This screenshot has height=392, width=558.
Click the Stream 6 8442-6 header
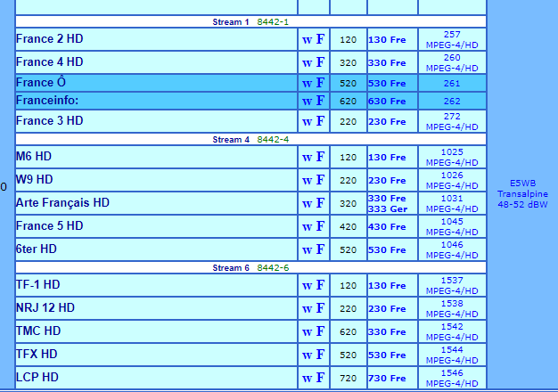tap(250, 267)
